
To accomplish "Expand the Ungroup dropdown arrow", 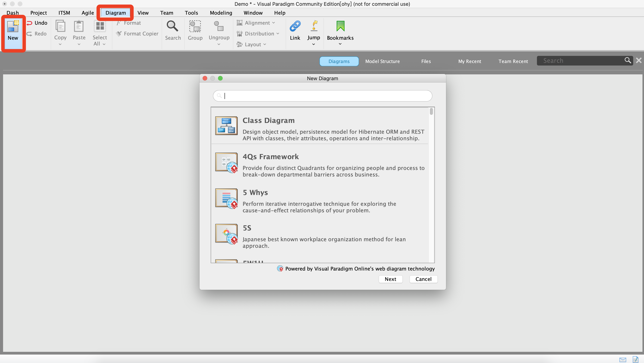I will [219, 44].
